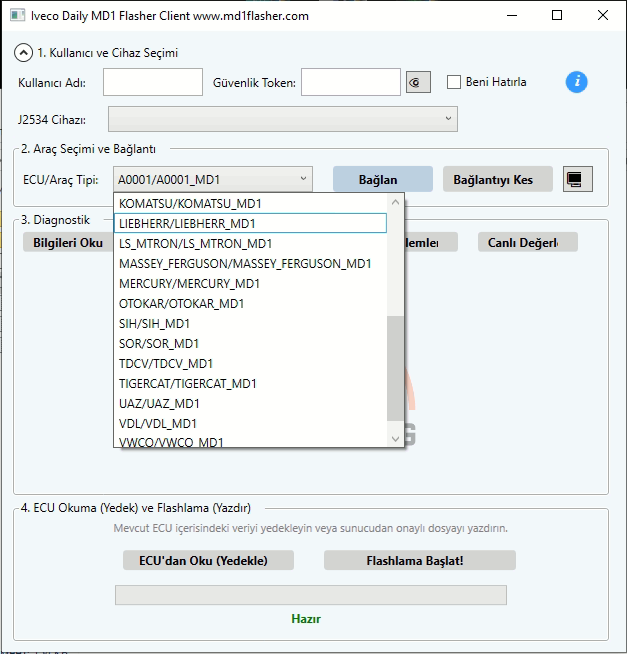Screen dimensions: 627x654
Task: Select MASSEY_FERGUSON/MASSEY_FERGUSON_MD1 option
Action: point(250,263)
